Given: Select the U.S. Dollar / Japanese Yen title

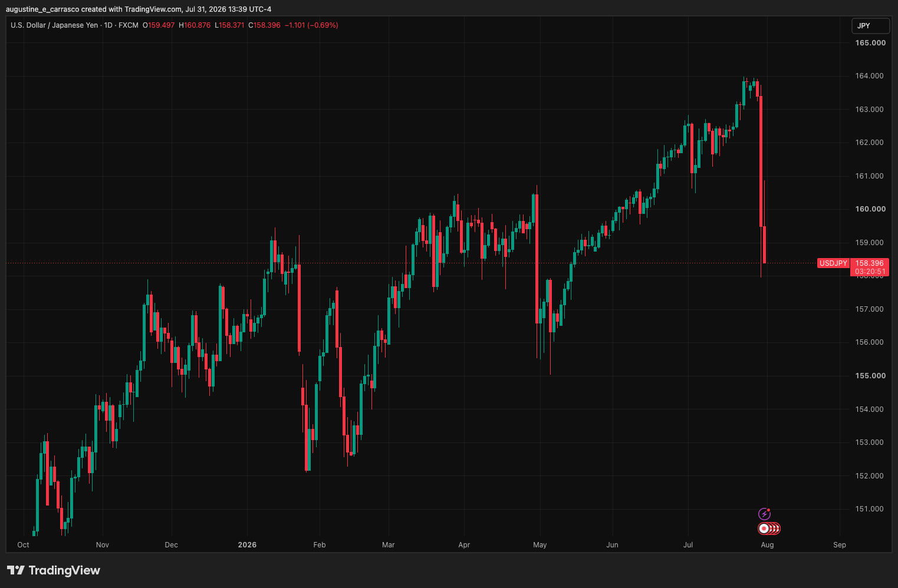Looking at the screenshot, I should 54,25.
